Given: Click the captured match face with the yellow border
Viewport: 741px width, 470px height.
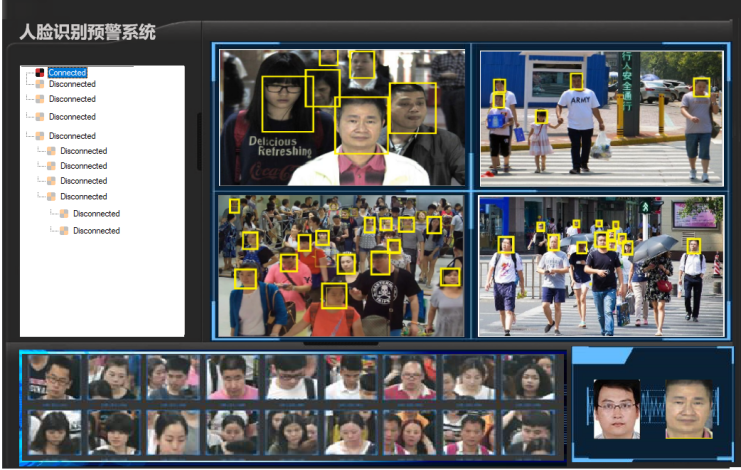Looking at the screenshot, I should tap(689, 409).
